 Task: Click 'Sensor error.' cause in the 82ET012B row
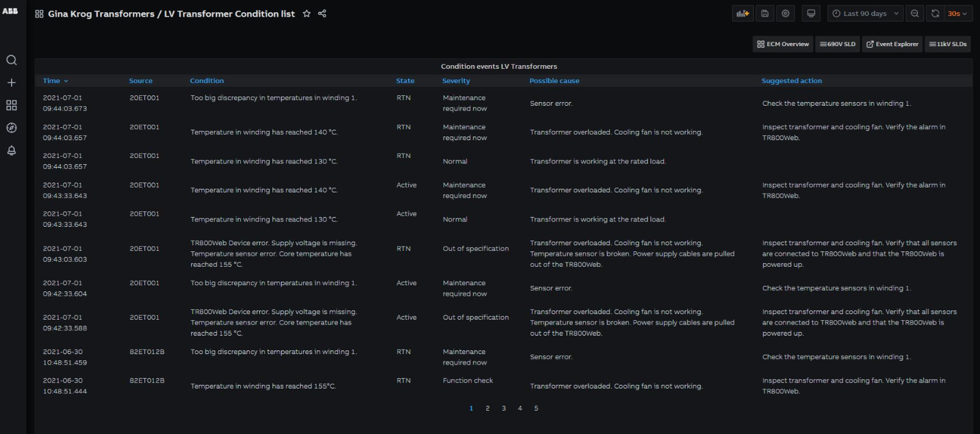551,357
